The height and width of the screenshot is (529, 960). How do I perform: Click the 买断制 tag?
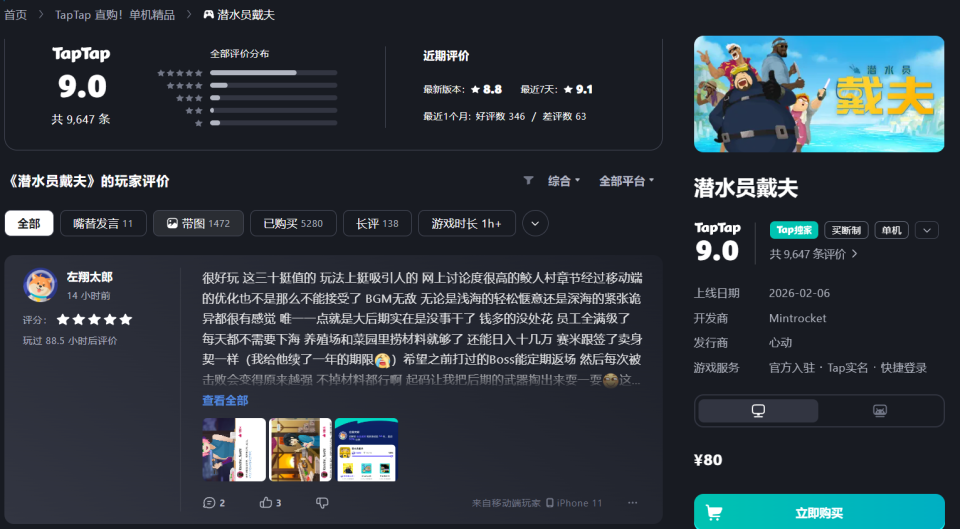(x=846, y=230)
